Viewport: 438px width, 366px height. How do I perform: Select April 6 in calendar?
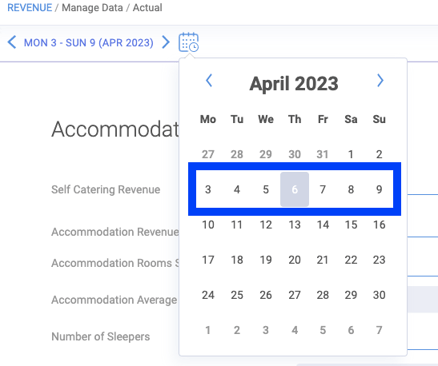294,189
